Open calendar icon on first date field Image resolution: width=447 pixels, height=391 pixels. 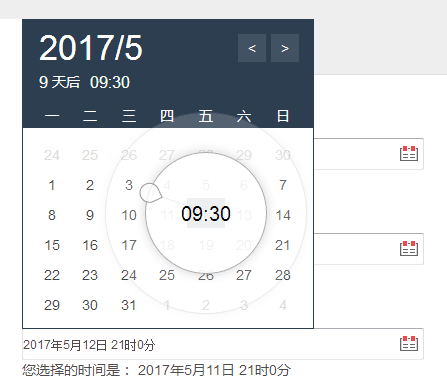pos(409,154)
